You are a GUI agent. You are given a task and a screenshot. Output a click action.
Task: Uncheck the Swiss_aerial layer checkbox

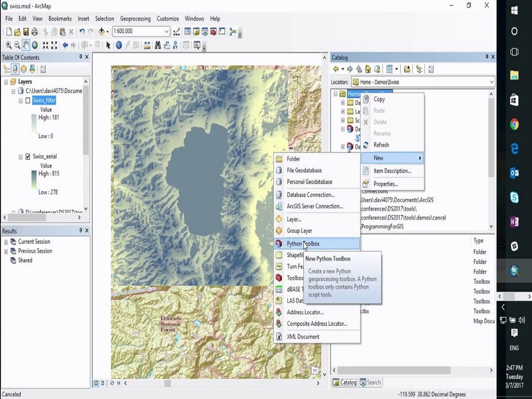pyautogui.click(x=28, y=156)
